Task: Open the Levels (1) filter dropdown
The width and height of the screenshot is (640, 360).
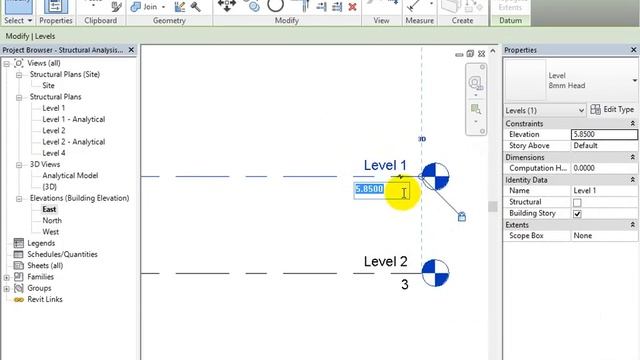Action: point(581,111)
